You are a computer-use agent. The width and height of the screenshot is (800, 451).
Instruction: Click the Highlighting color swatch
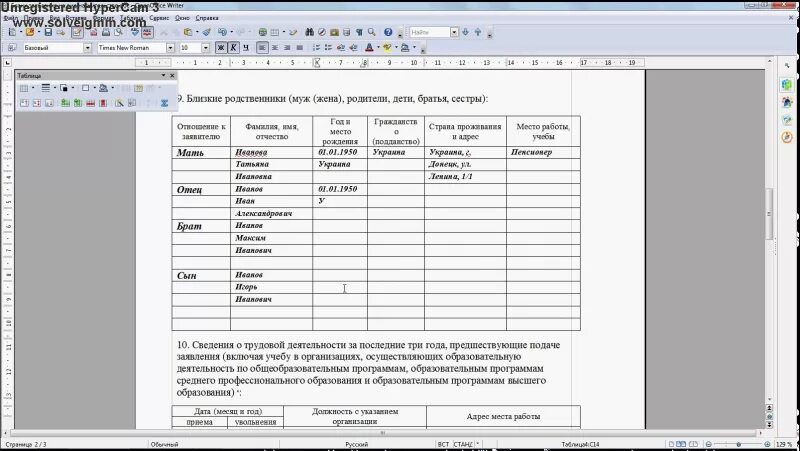pyautogui.click(x=387, y=47)
